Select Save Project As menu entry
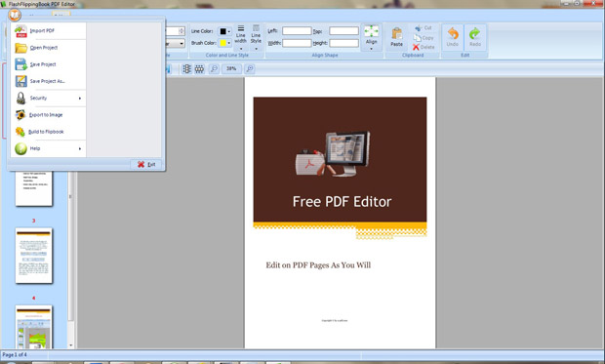605x364 pixels. (x=48, y=81)
